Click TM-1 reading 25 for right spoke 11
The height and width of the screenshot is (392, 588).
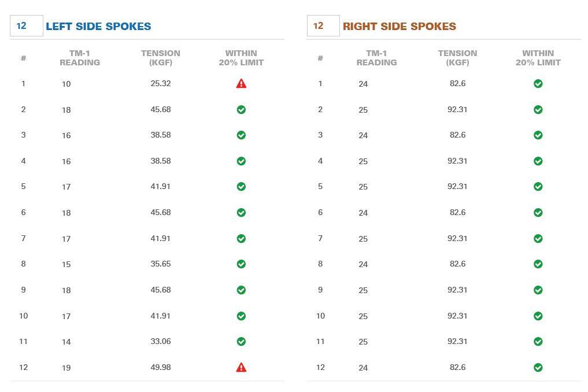point(363,342)
